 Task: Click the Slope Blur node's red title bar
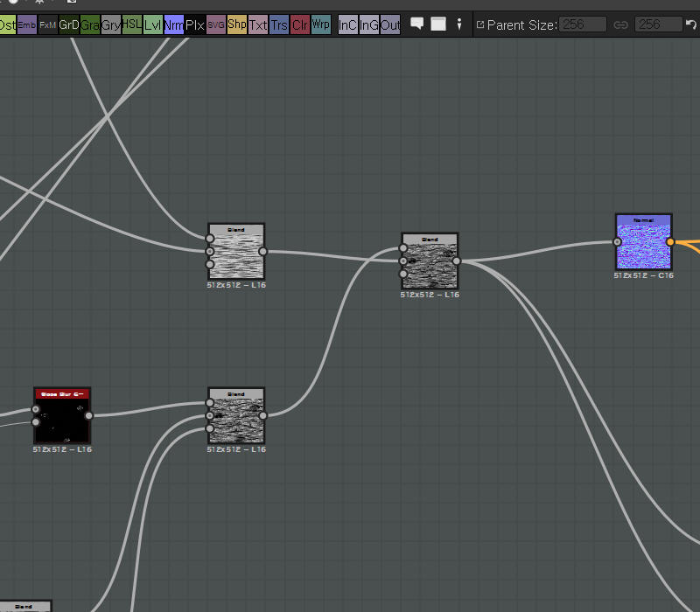pos(62,394)
